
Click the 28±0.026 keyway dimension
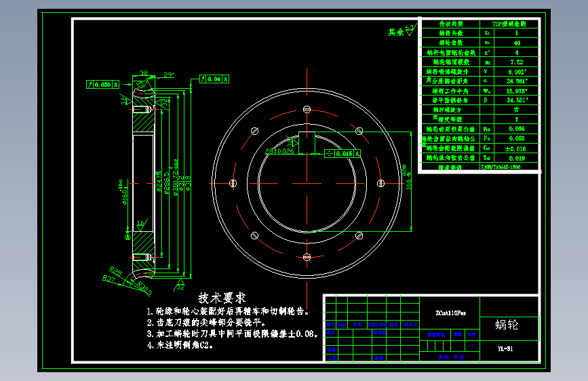tap(279, 151)
